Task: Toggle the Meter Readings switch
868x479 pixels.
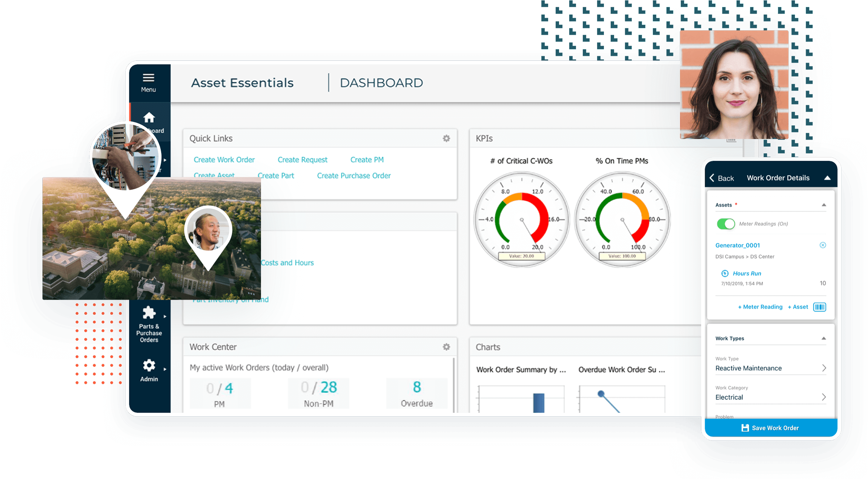Action: [x=725, y=224]
